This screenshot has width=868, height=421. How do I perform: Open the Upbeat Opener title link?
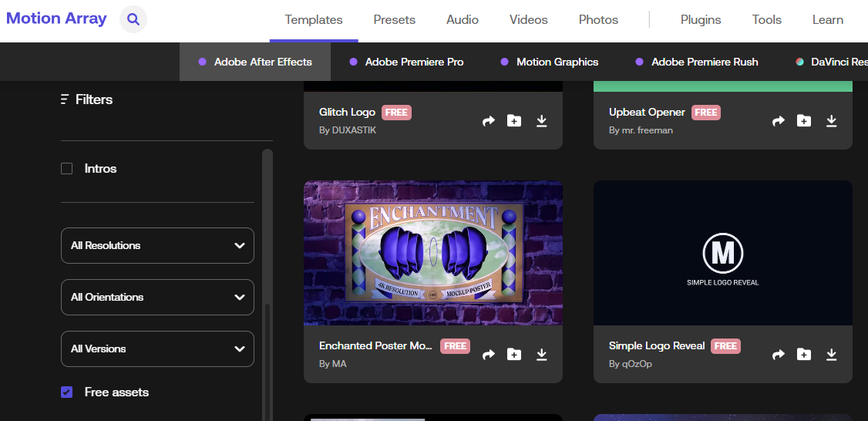[x=647, y=113]
